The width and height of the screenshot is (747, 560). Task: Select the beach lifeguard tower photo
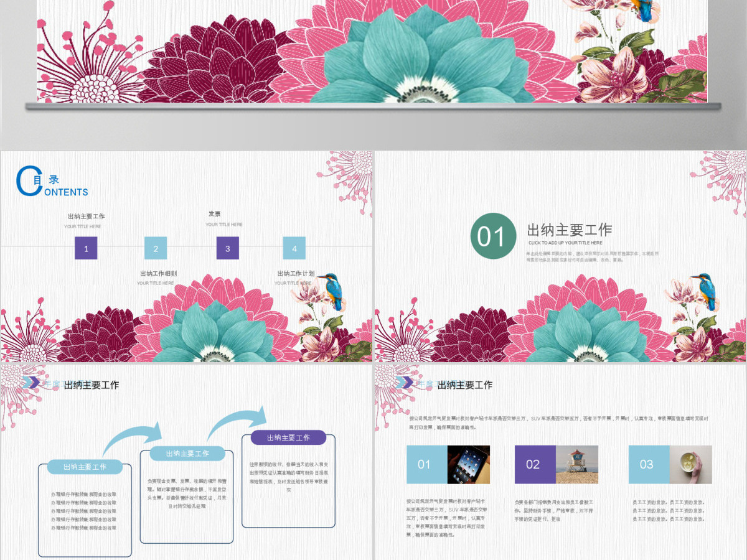coord(577,464)
